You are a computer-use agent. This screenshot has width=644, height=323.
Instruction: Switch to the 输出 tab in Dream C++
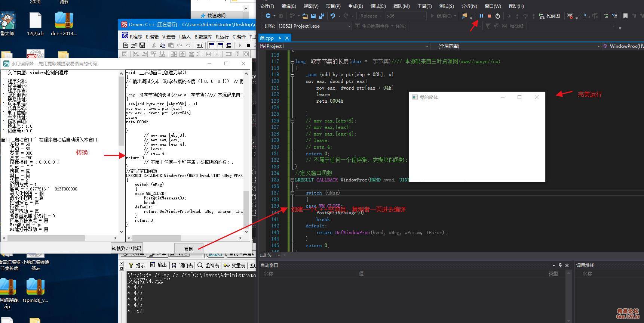[159, 265]
